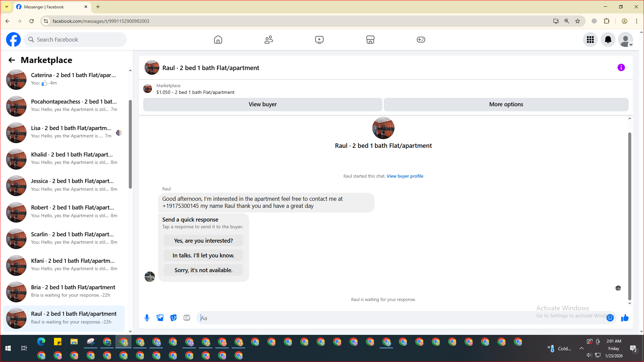Click the browser back button
The height and width of the screenshot is (362, 644).
7,21
